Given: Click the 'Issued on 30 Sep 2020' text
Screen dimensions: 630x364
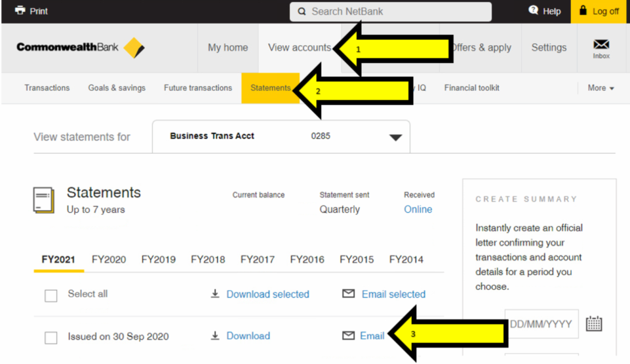Looking at the screenshot, I should (118, 337).
